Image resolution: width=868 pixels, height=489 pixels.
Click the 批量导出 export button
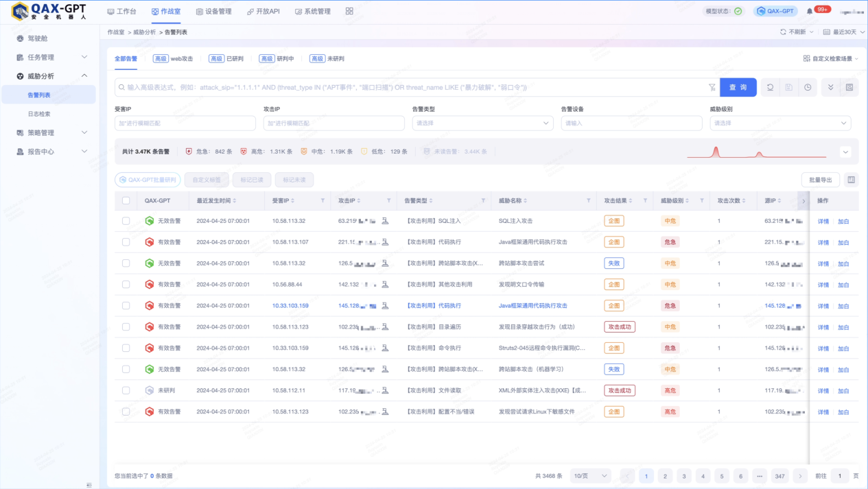coord(821,180)
